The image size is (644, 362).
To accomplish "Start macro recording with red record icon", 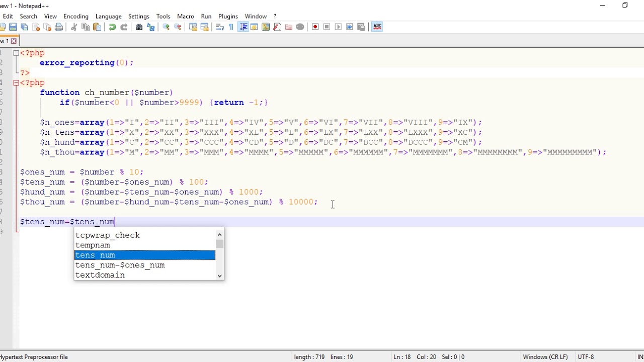I will pos(315,27).
